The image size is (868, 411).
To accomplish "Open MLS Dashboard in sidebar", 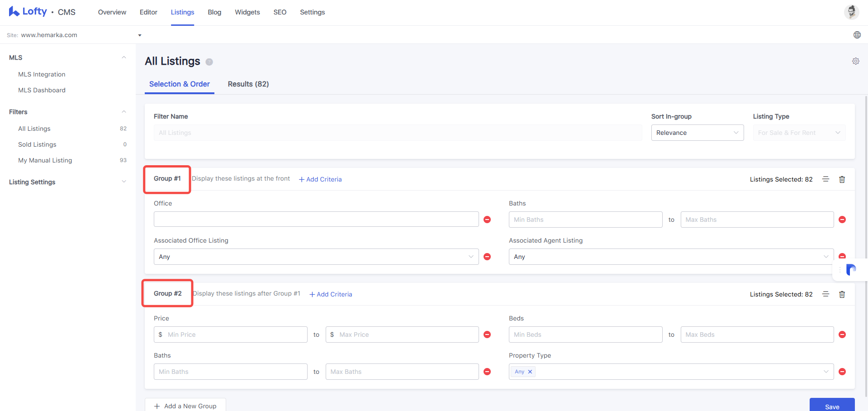I will click(42, 90).
